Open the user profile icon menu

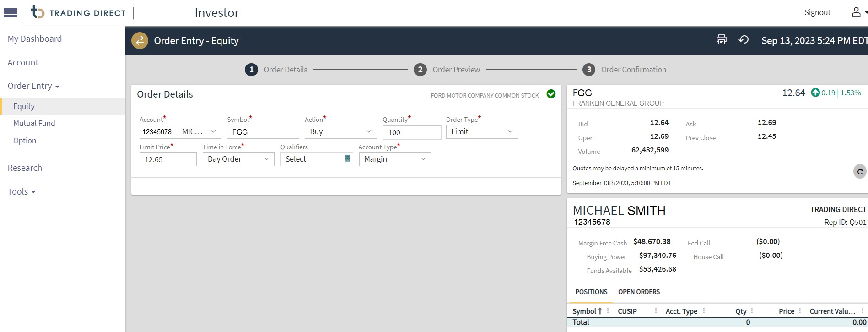tap(856, 12)
